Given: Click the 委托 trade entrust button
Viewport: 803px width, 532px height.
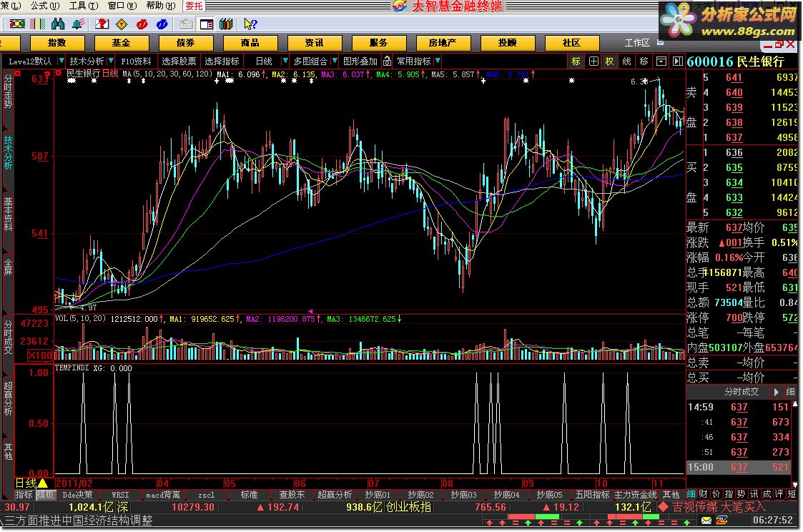Looking at the screenshot, I should pos(194,6).
